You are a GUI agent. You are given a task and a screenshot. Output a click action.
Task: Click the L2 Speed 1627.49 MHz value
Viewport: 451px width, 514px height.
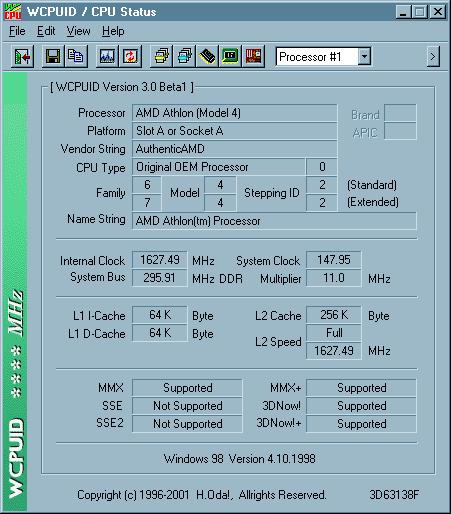(334, 351)
